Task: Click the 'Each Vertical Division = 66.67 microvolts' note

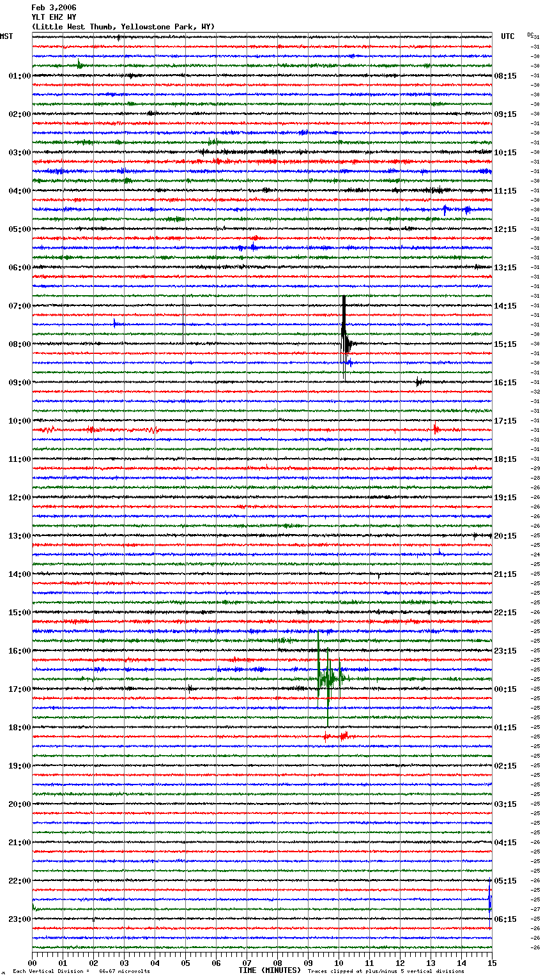Action: pyautogui.click(x=81, y=972)
